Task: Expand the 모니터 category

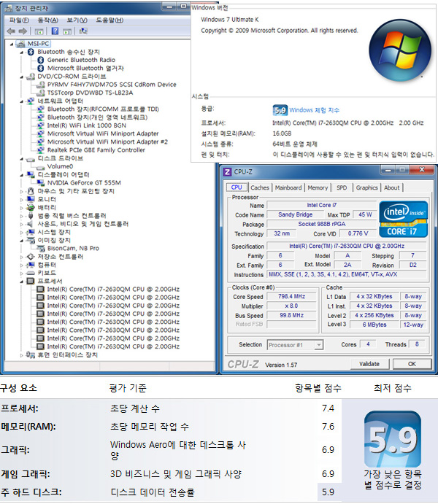Action: coord(22,199)
